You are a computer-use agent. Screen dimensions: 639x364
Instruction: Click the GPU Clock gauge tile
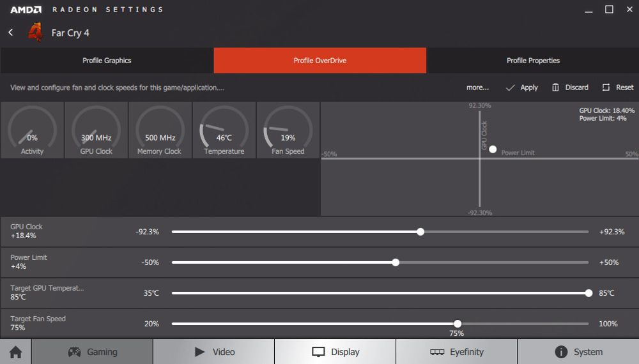[96, 130]
